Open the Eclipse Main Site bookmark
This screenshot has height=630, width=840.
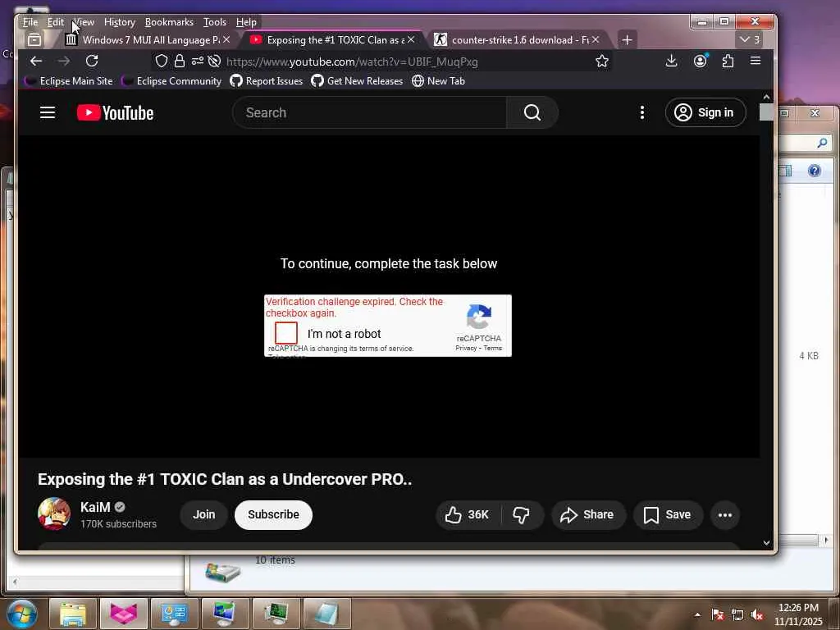(x=69, y=81)
